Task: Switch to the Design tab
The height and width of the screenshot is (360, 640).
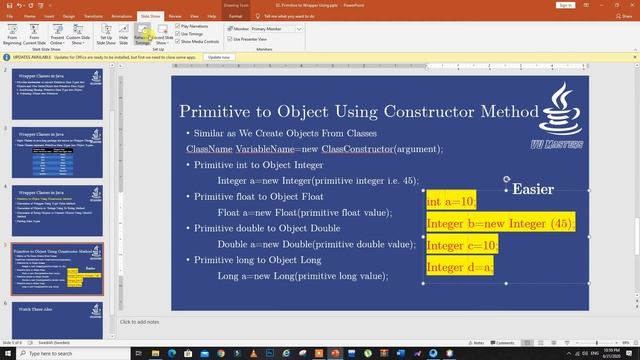Action: [69, 16]
